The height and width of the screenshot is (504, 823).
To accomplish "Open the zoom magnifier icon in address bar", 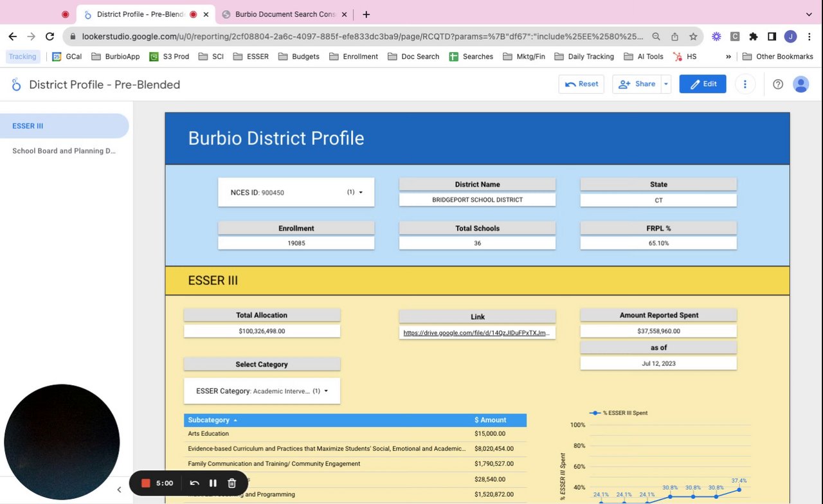I will click(x=656, y=37).
